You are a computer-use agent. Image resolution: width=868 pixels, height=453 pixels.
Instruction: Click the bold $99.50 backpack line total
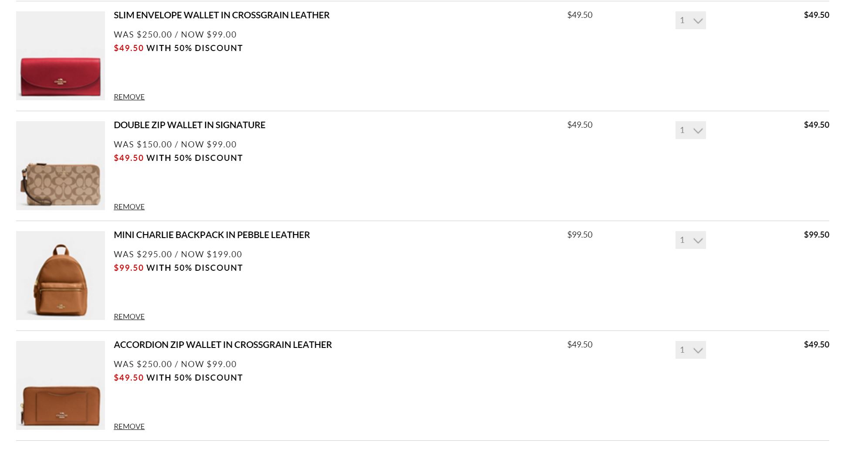pos(816,235)
